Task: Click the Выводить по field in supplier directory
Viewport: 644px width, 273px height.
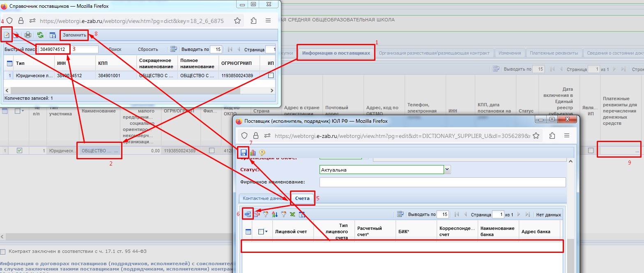Action: (x=216, y=49)
